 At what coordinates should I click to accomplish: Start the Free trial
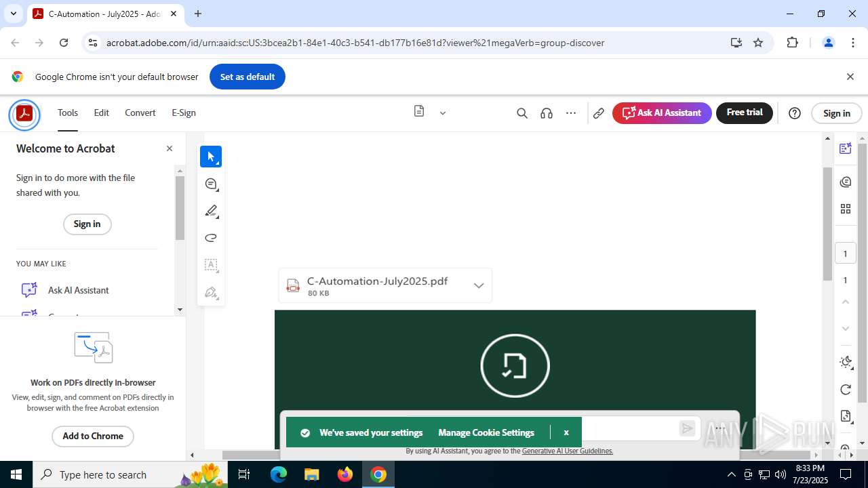coord(745,113)
